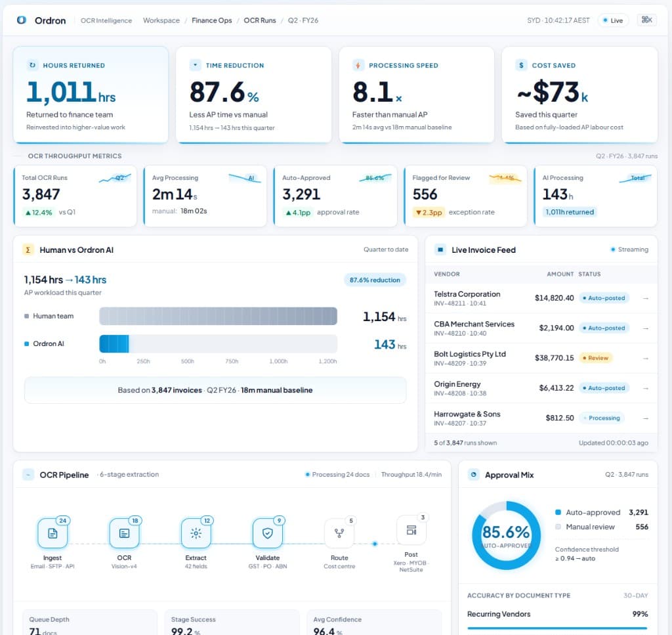Click the 2.3pp exception rate badge
The image size is (672, 635).
[x=429, y=212]
